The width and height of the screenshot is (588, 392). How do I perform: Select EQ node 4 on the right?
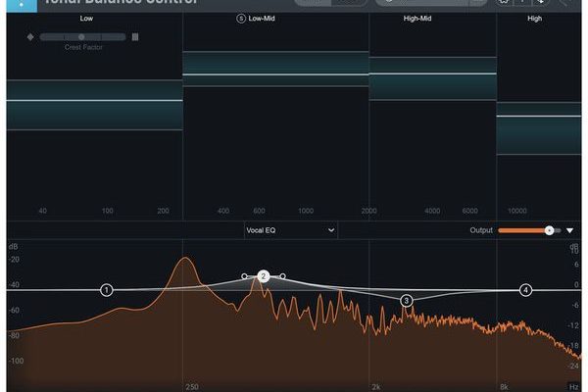coord(526,290)
